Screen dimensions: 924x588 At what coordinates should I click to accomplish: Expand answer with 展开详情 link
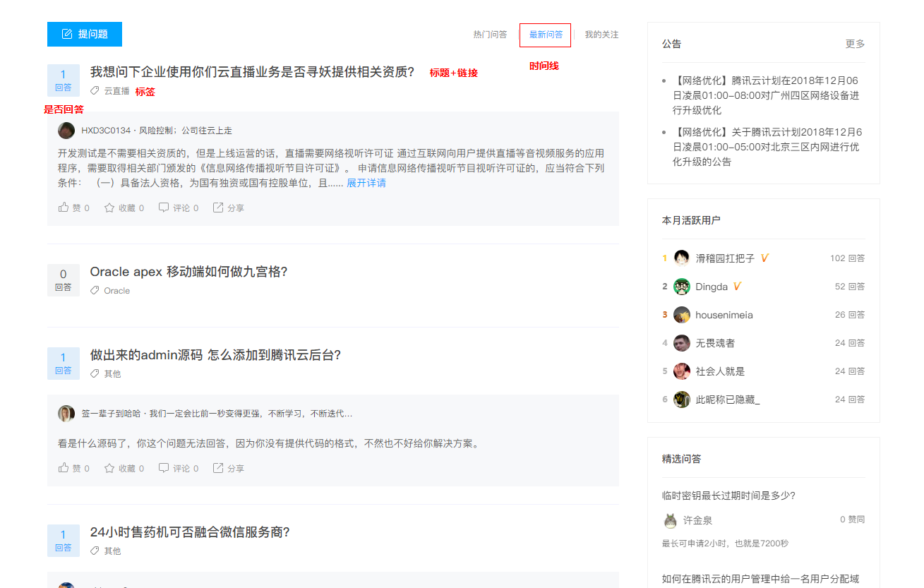click(x=366, y=183)
